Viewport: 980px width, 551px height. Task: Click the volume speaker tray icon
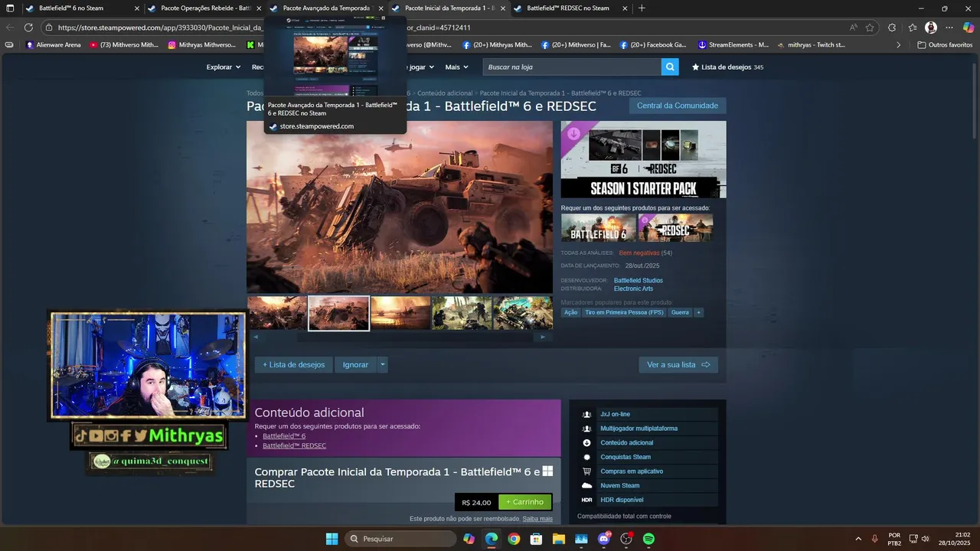coord(925,539)
